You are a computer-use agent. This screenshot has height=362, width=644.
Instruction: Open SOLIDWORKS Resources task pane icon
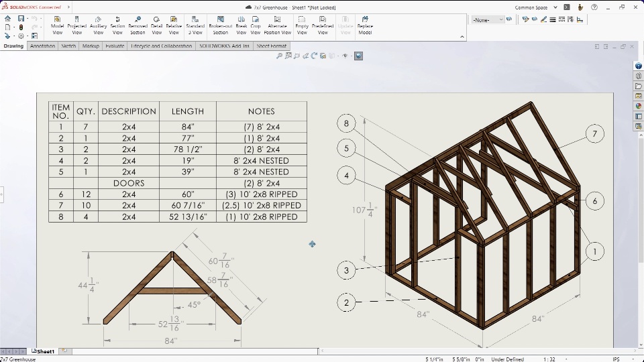[x=638, y=66]
